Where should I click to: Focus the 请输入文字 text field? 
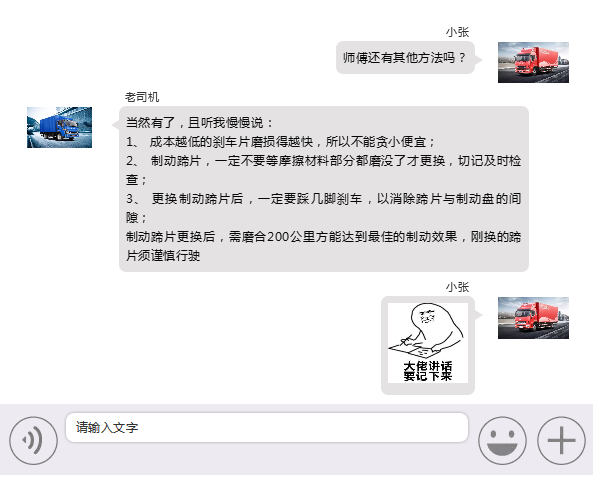coord(267,427)
